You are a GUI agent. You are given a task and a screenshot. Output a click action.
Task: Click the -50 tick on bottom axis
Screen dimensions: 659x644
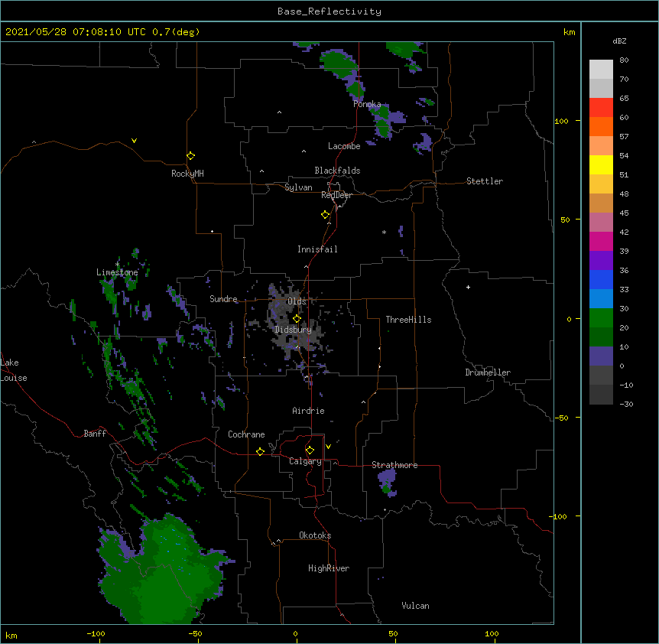click(x=195, y=633)
